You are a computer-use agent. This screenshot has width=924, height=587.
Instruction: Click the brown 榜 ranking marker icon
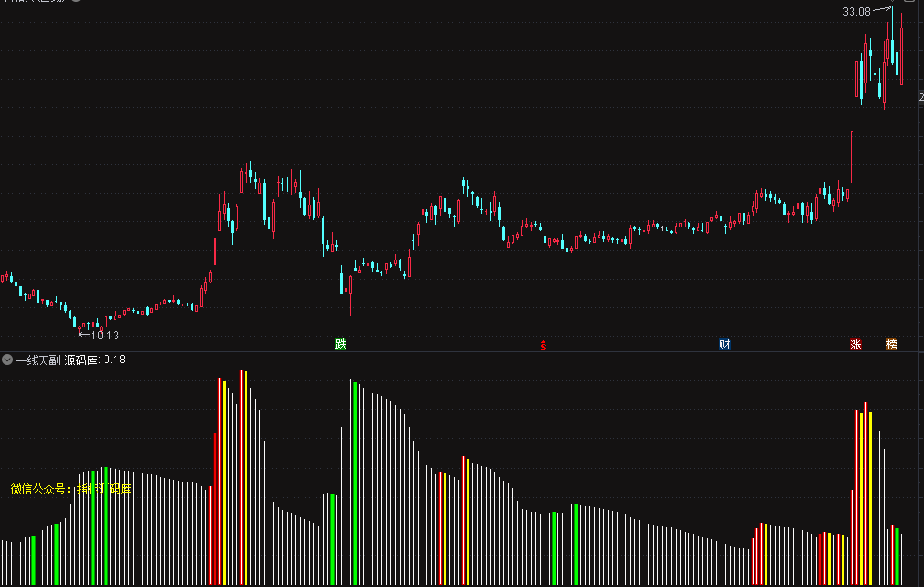pyautogui.click(x=891, y=344)
